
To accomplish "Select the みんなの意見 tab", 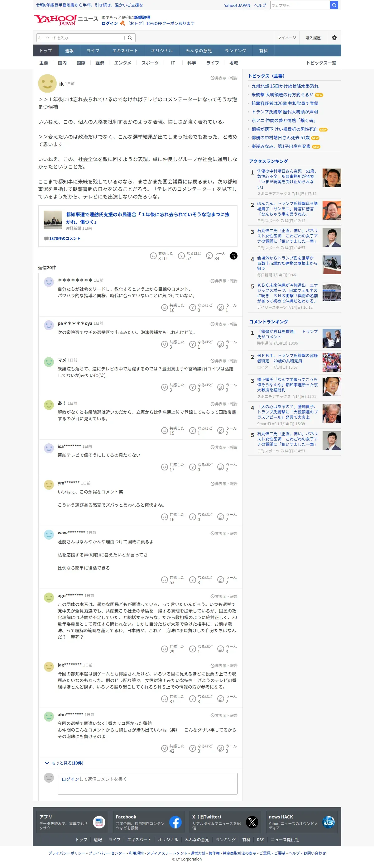I will [x=199, y=50].
